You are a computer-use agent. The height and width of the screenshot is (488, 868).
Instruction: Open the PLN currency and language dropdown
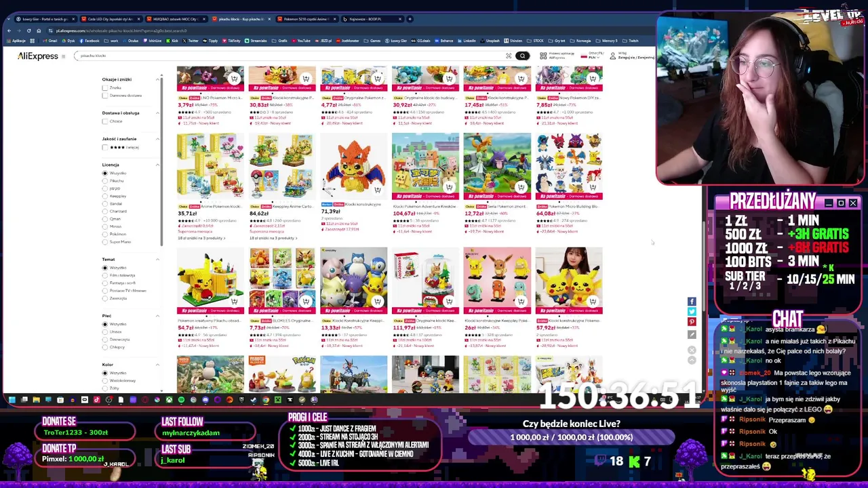pyautogui.click(x=592, y=56)
